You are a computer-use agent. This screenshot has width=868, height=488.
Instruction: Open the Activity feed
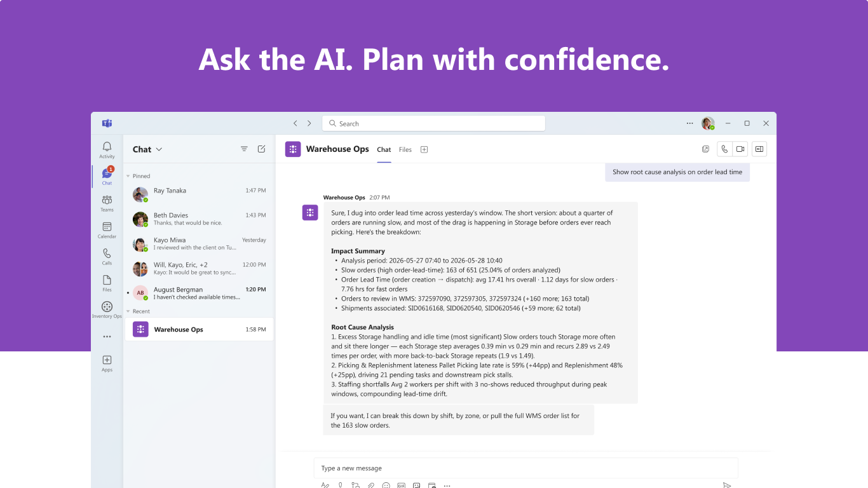click(107, 150)
